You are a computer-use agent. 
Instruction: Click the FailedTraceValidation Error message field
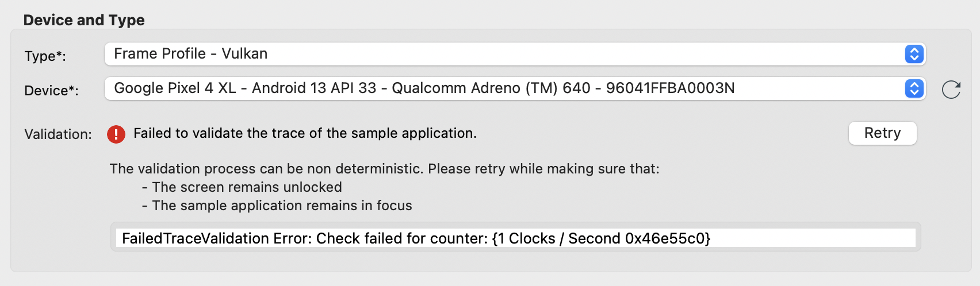(515, 238)
